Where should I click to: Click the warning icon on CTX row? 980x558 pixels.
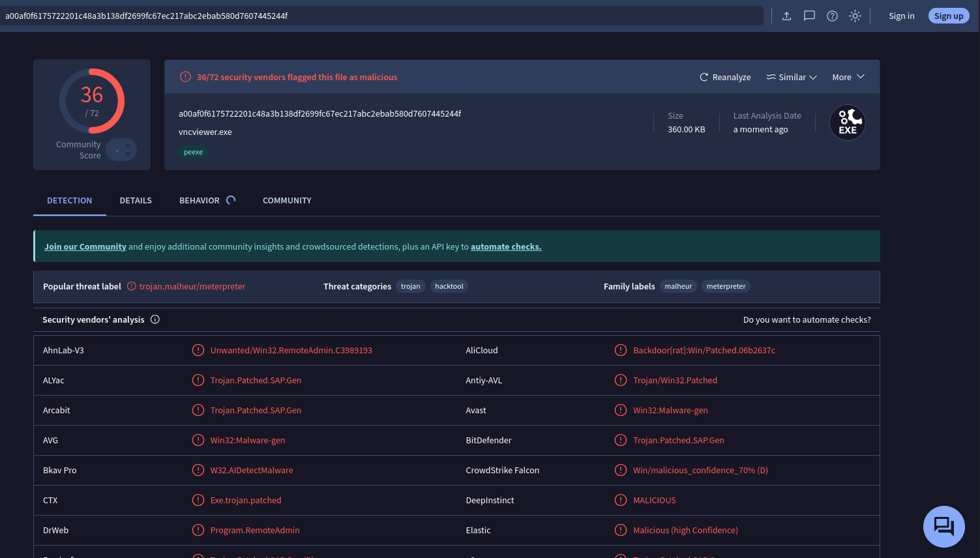coord(198,500)
